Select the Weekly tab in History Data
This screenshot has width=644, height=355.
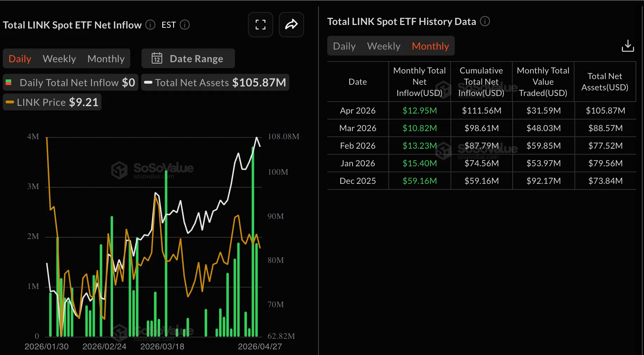tap(383, 46)
